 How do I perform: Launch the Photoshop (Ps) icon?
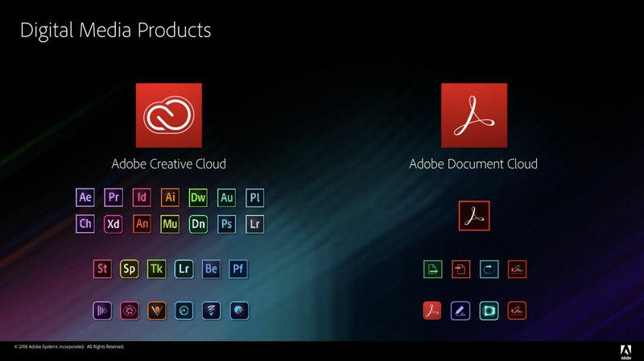click(226, 224)
